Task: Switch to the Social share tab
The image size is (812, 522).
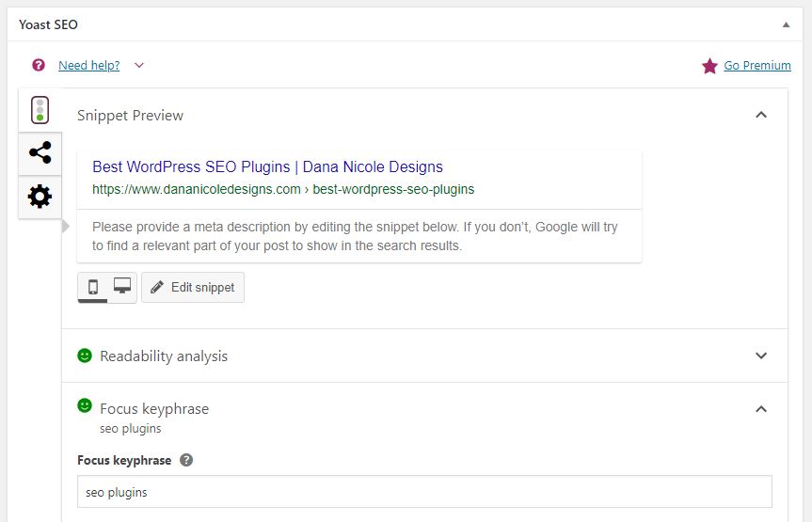Action: click(x=40, y=153)
